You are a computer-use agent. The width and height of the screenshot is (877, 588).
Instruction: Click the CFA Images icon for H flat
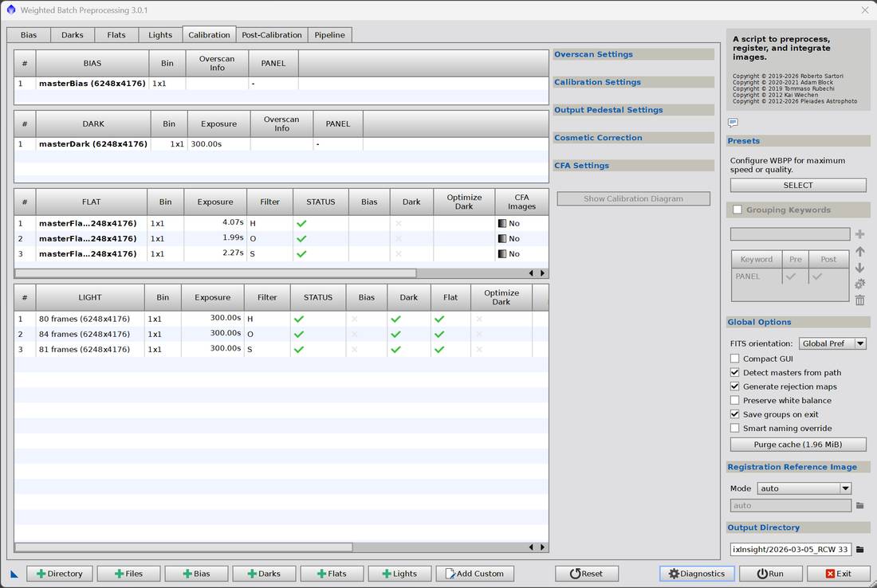tap(501, 224)
